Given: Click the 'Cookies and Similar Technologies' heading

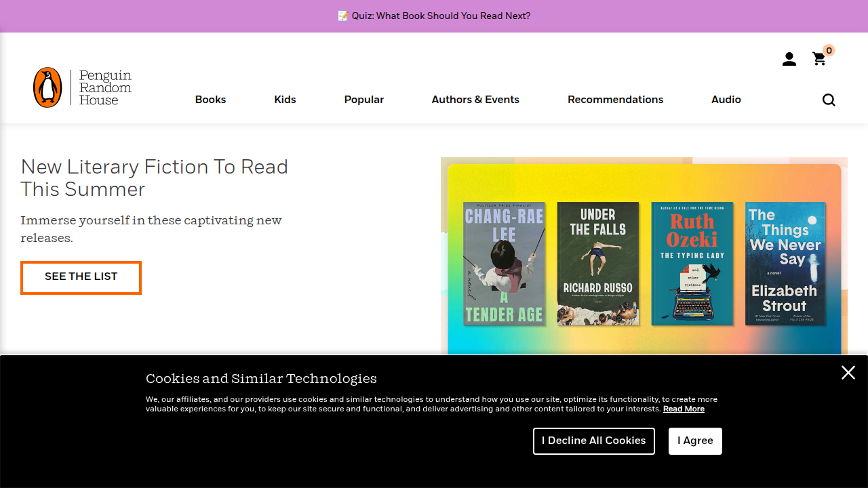Looking at the screenshot, I should click(261, 378).
